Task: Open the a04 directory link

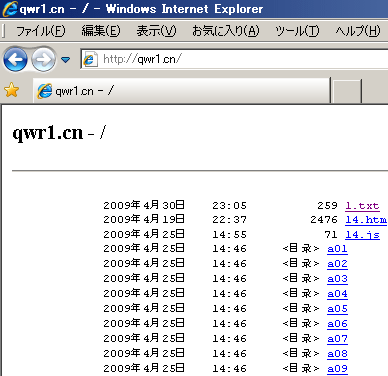Action: pos(337,294)
